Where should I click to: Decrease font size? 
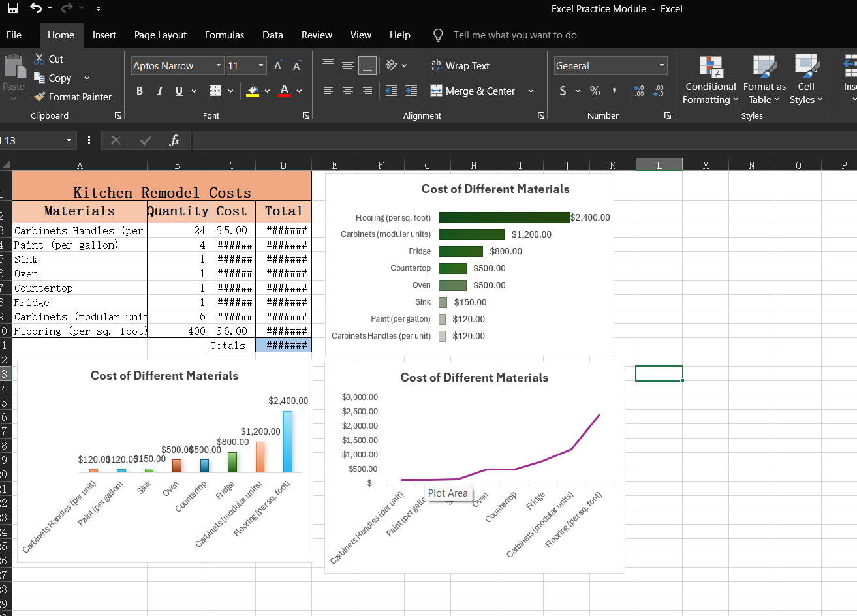click(x=297, y=65)
